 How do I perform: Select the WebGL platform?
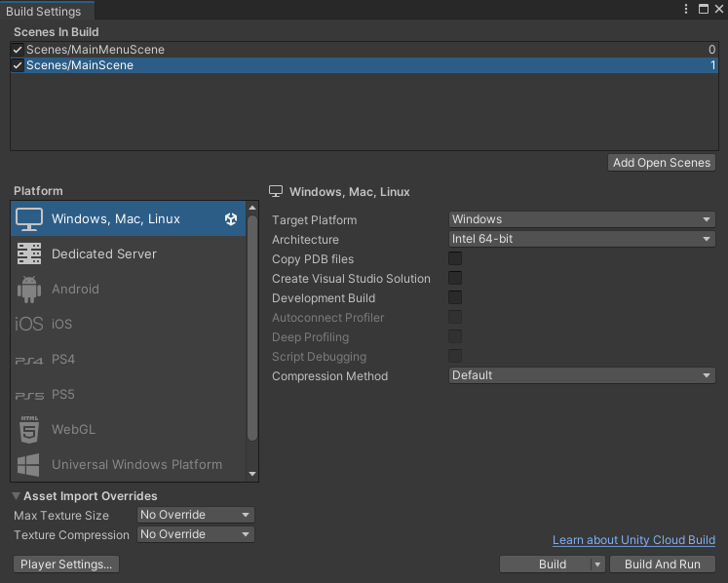coord(128,429)
